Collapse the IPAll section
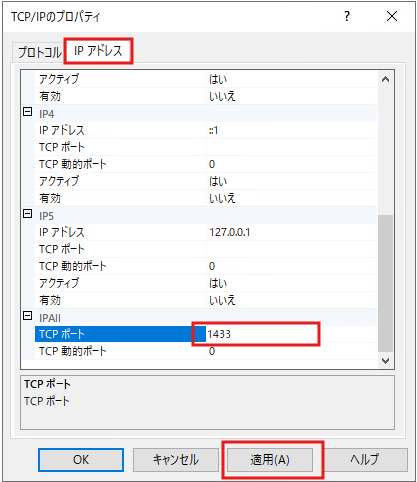 28,316
